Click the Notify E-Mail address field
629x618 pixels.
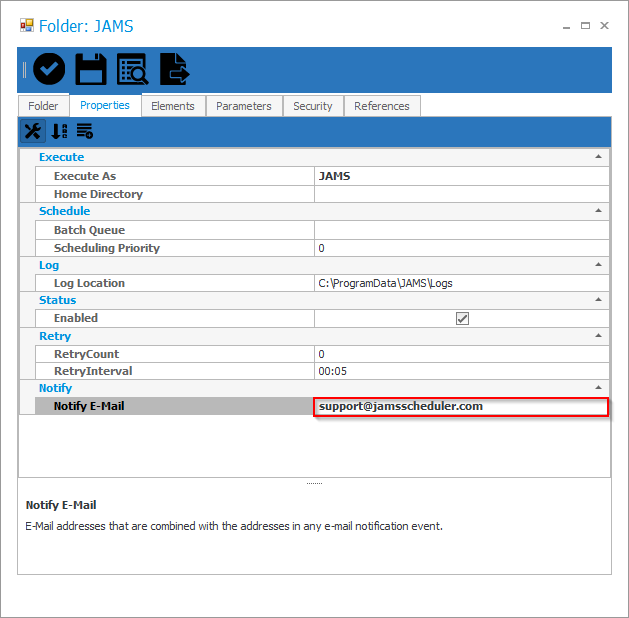pyautogui.click(x=461, y=407)
